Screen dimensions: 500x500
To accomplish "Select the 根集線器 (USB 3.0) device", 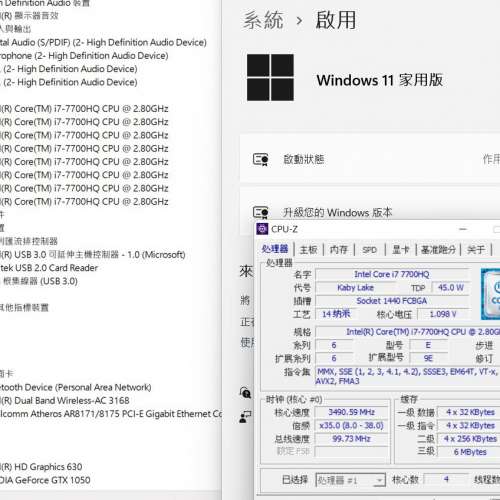I will click(39, 281).
